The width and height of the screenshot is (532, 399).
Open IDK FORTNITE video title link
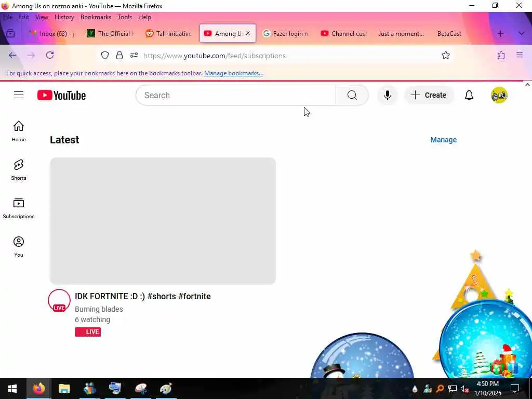pyautogui.click(x=142, y=296)
